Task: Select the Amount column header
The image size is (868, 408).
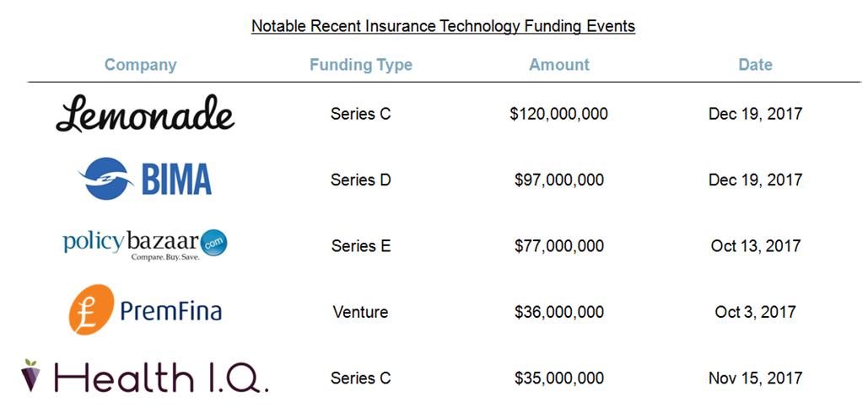Action: click(x=559, y=65)
